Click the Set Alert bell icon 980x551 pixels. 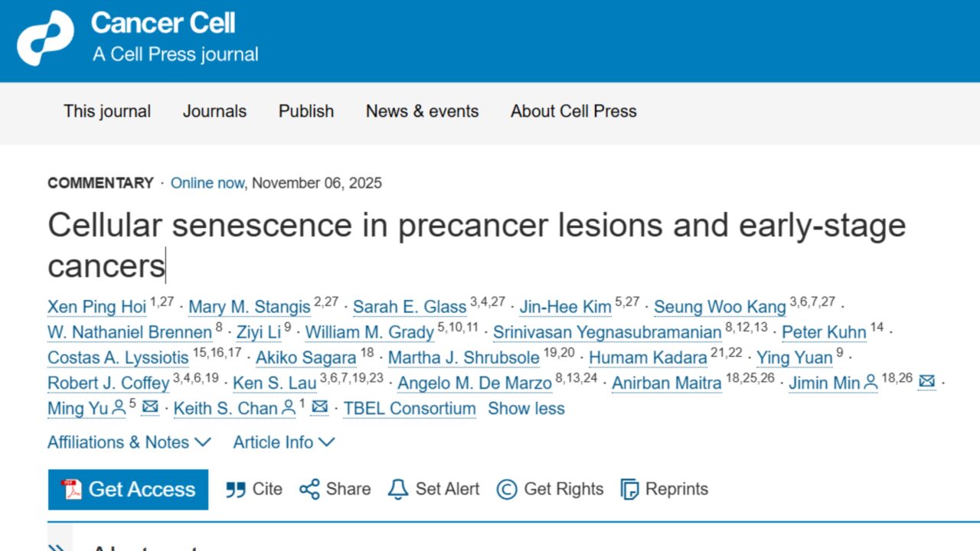(x=397, y=488)
